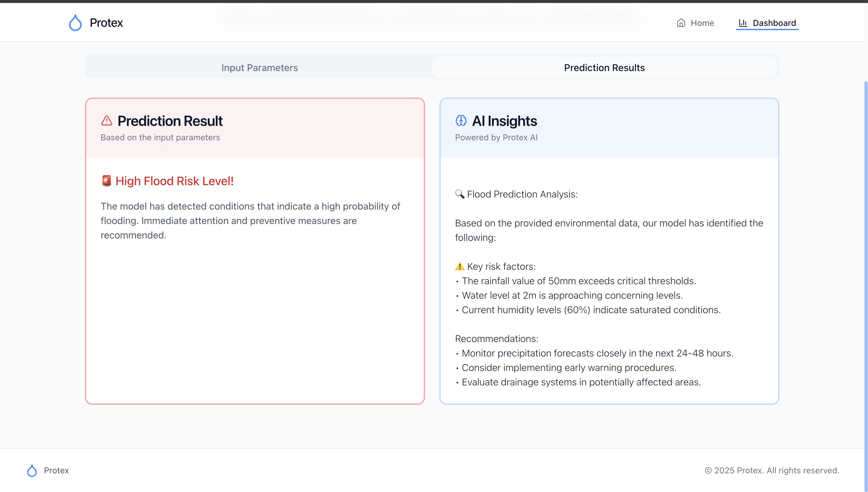Click the footer copyright text

772,470
